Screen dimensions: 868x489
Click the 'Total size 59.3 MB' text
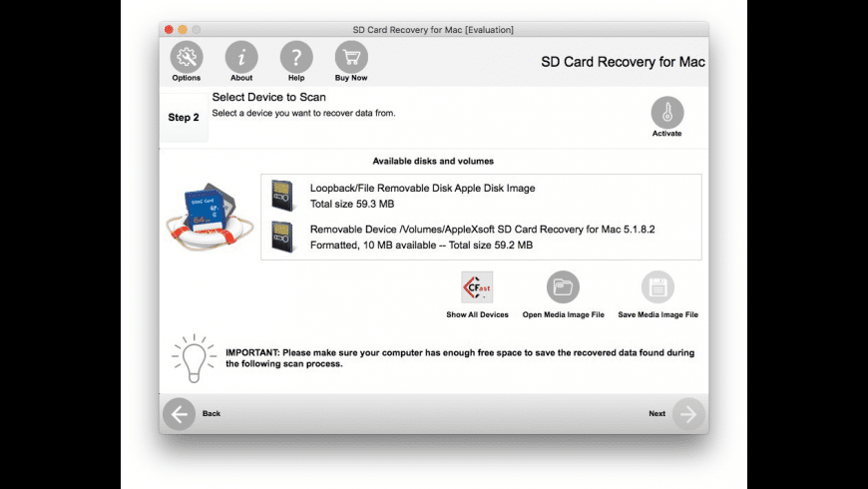(352, 204)
